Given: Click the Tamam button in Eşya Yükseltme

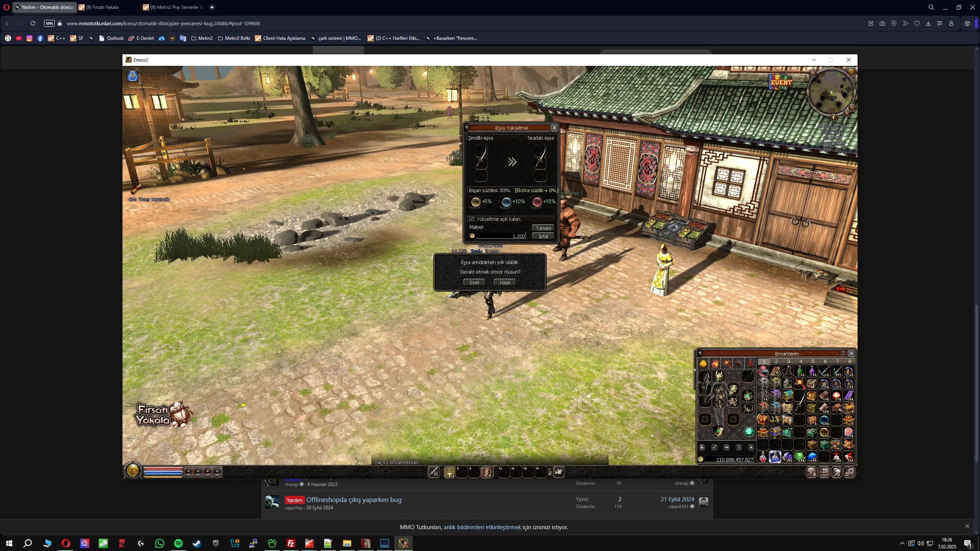Looking at the screenshot, I should coord(543,228).
